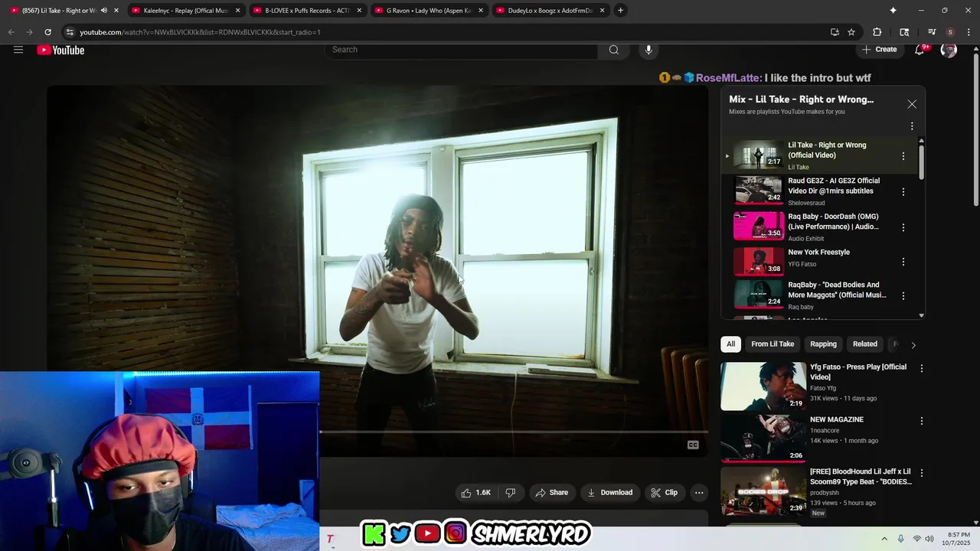Open the Kick icon in the overlay
The image size is (980, 551).
point(374,534)
